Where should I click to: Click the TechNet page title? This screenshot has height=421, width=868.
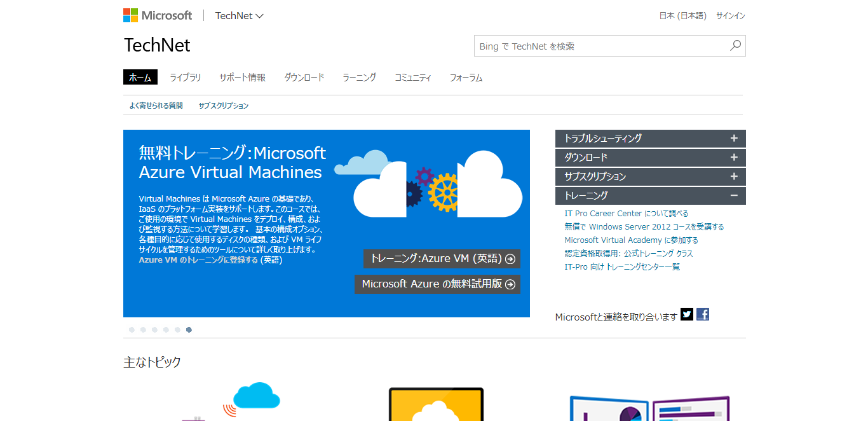pos(157,46)
